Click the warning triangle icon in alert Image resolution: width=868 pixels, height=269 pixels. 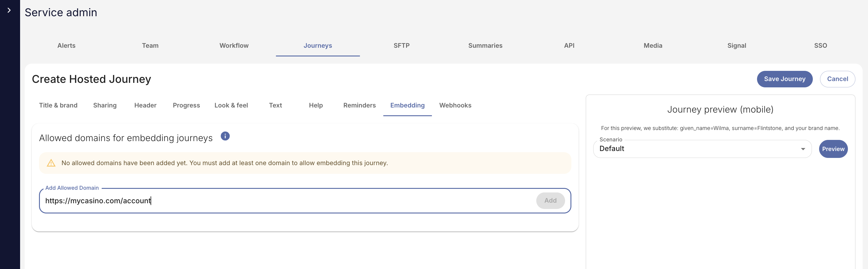[51, 163]
